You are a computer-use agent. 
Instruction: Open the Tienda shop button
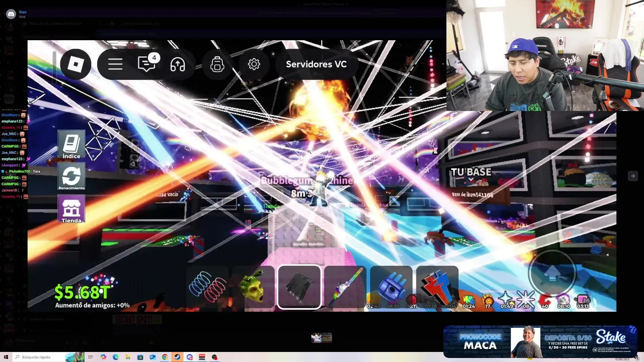pos(71,209)
